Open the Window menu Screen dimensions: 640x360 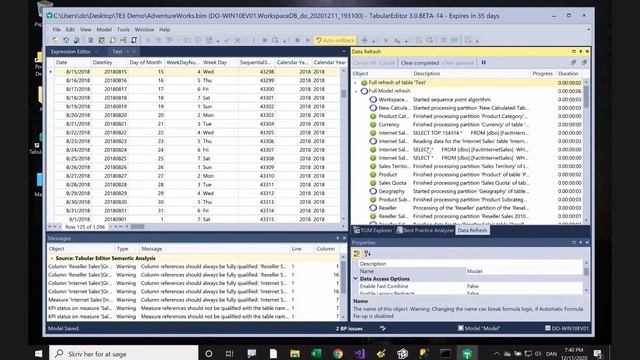point(144,29)
